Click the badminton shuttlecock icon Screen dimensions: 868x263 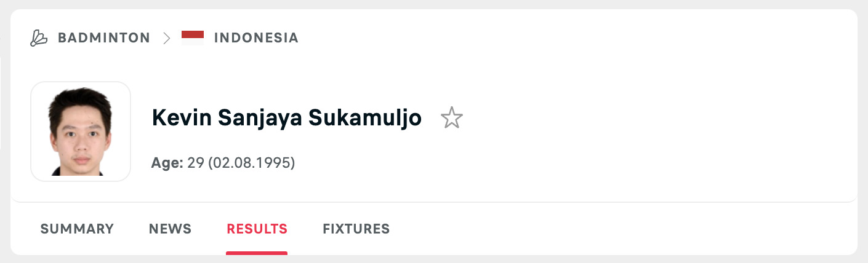coord(39,38)
